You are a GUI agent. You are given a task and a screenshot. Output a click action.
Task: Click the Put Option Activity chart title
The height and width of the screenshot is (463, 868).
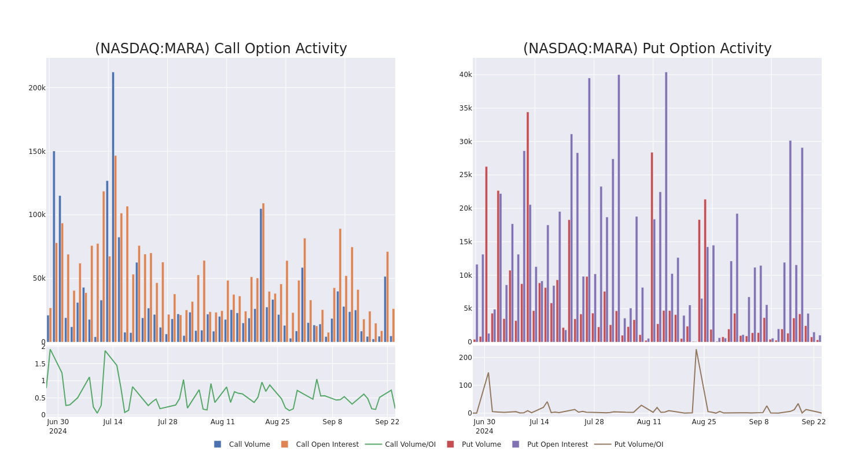647,49
